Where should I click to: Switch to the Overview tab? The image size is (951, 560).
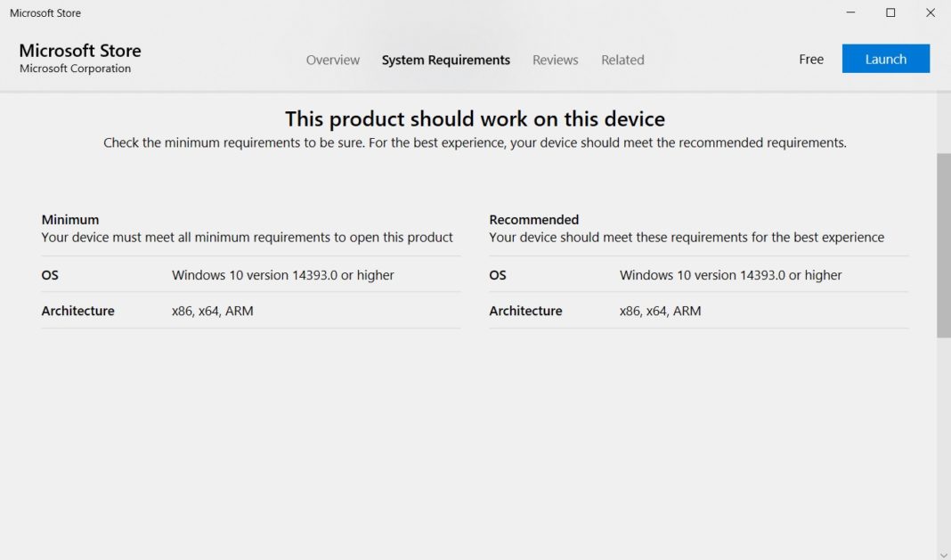tap(332, 60)
